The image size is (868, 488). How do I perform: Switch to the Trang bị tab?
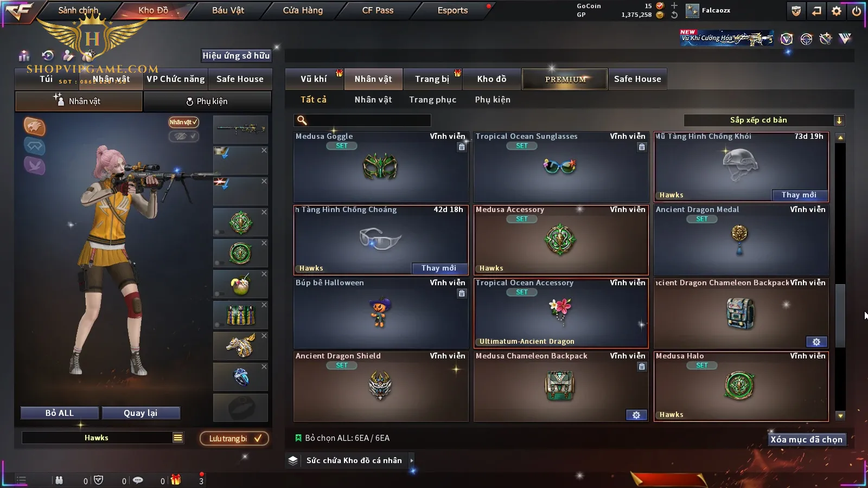coord(432,79)
